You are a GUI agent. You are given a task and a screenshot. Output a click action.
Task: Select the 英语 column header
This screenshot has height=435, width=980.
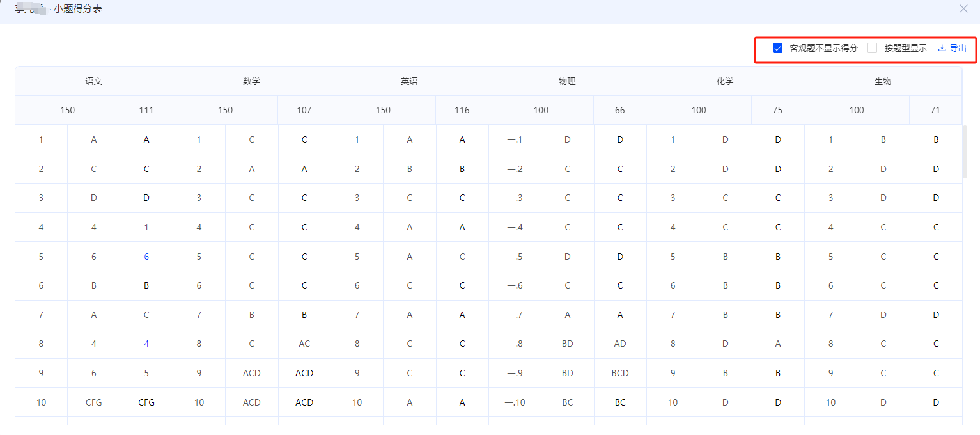pyautogui.click(x=409, y=81)
